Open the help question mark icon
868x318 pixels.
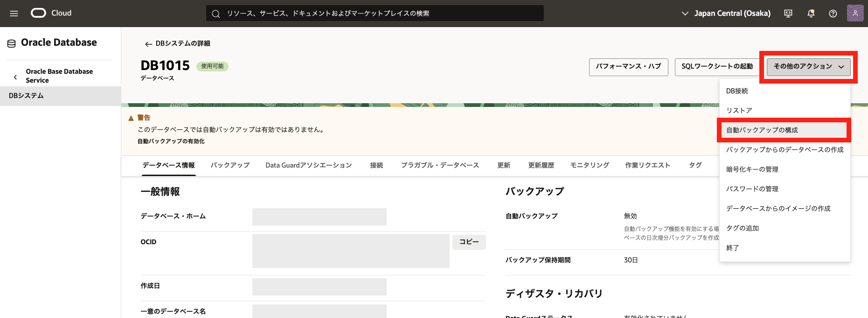click(x=833, y=14)
